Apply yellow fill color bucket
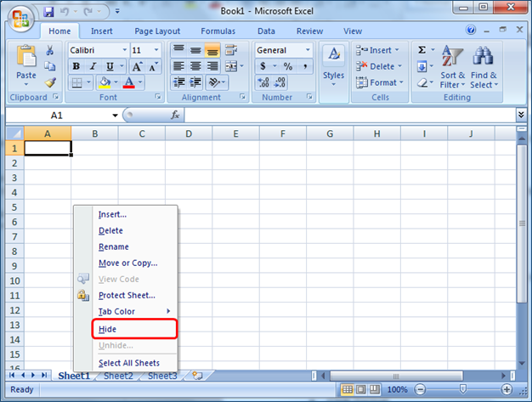Image resolution: width=532 pixels, height=402 pixels. [105, 82]
